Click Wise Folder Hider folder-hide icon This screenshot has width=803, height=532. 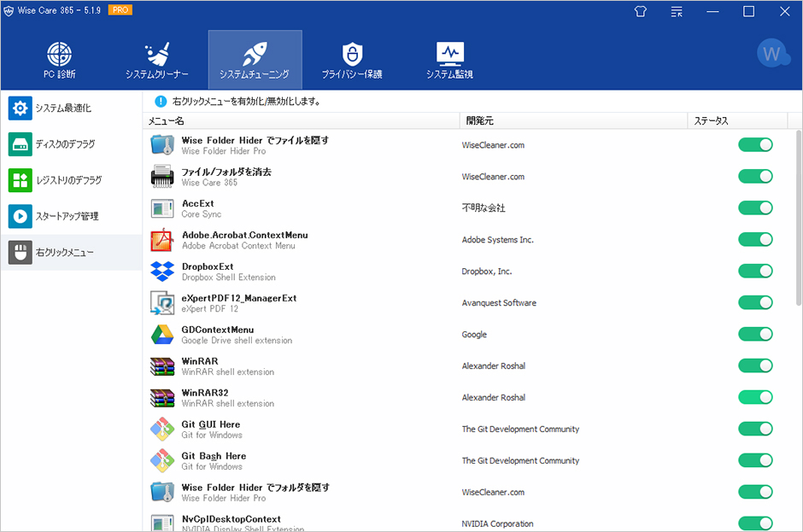pos(162,492)
